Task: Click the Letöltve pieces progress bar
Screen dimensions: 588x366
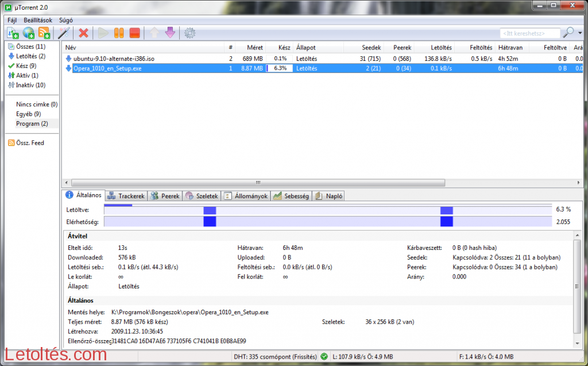Action: 328,210
